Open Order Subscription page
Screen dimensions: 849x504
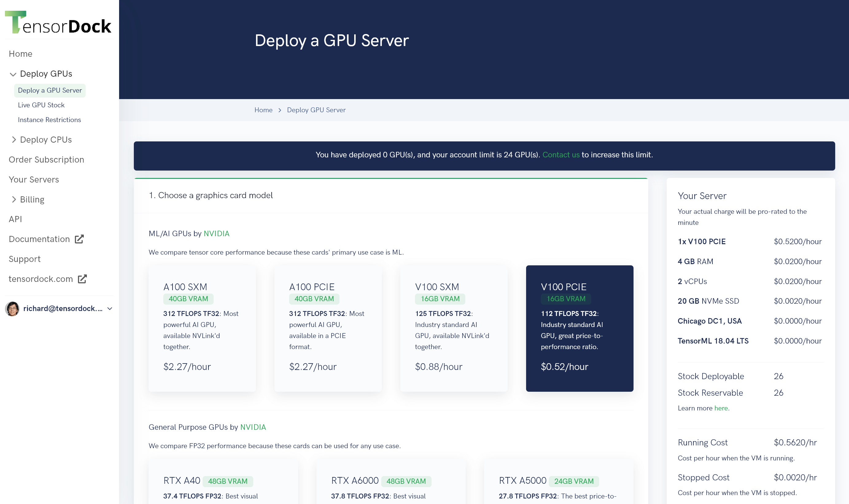click(46, 160)
